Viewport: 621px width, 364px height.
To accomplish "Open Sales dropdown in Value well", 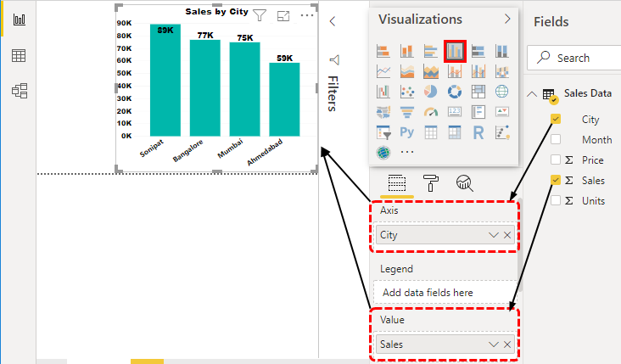I will tap(494, 344).
